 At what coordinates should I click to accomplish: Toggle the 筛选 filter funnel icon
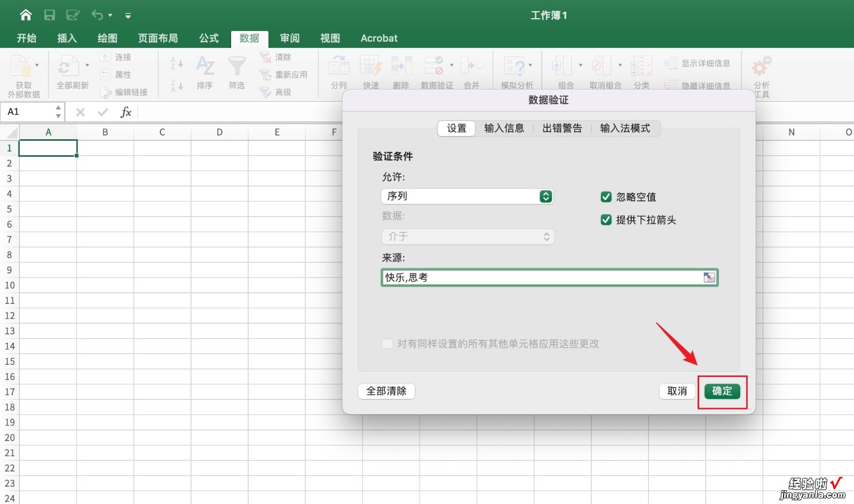tap(236, 67)
